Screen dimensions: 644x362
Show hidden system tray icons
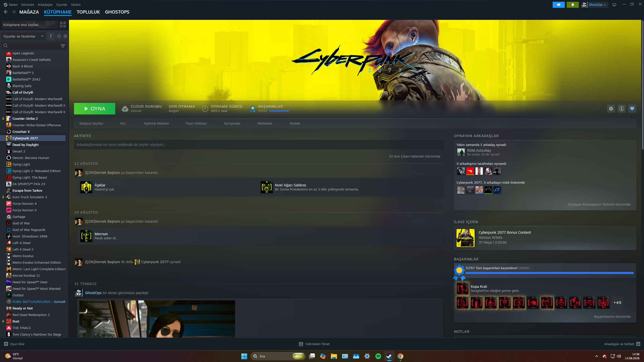(596, 356)
